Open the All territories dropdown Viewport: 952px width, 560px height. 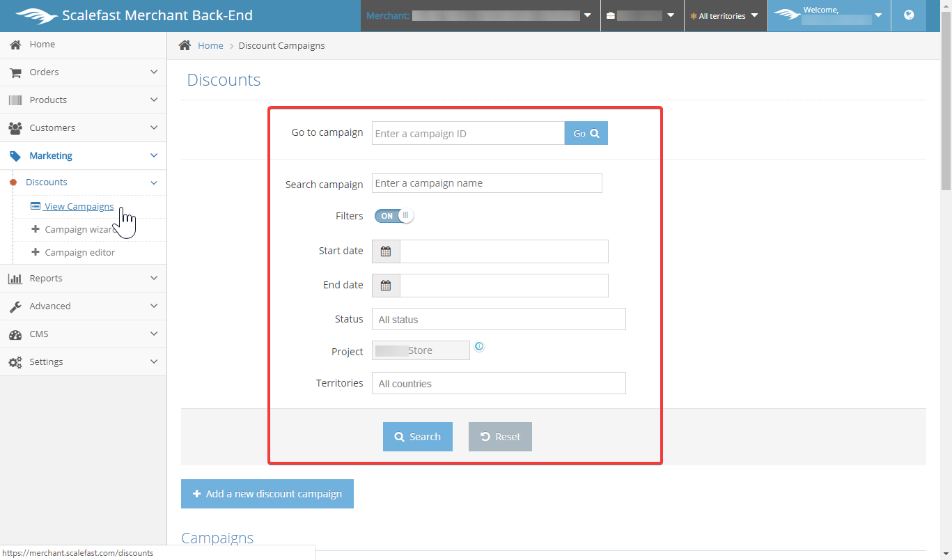(x=725, y=16)
